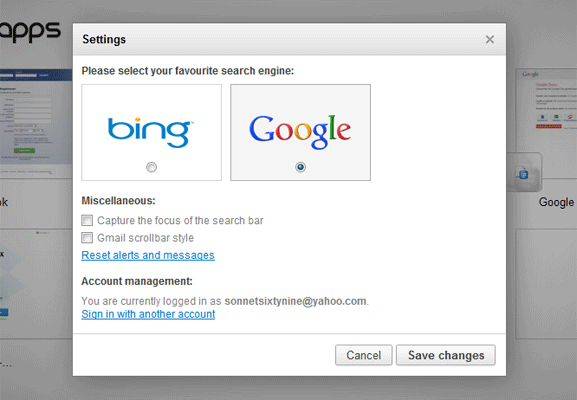Click the Facebook page thumbnail behind the dialog

click(36, 123)
